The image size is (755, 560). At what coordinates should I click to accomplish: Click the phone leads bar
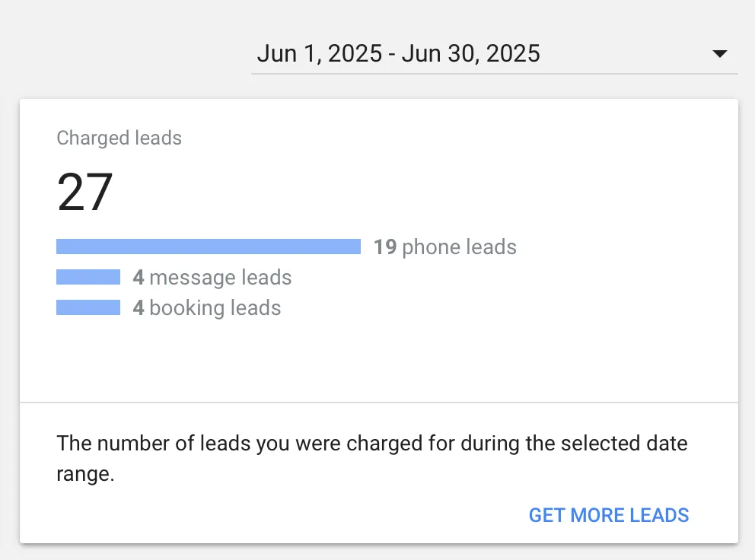pos(208,246)
